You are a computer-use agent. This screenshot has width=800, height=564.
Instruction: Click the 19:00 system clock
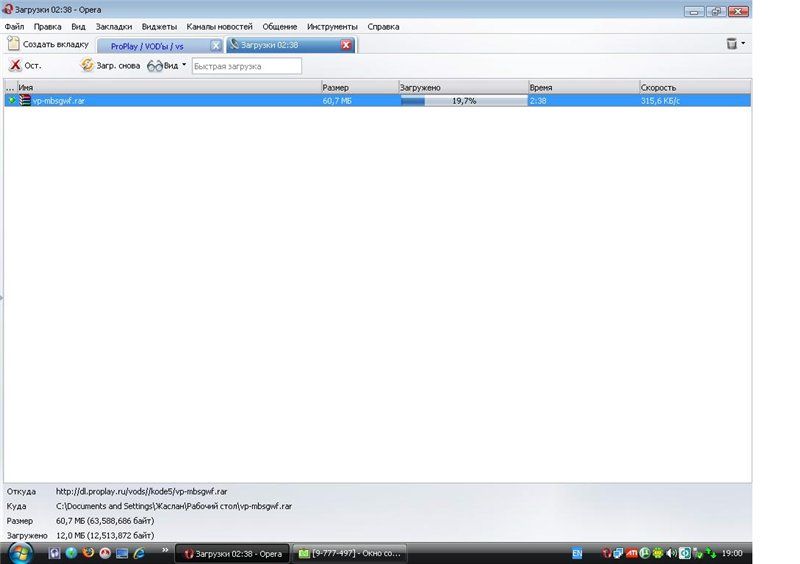coord(732,553)
